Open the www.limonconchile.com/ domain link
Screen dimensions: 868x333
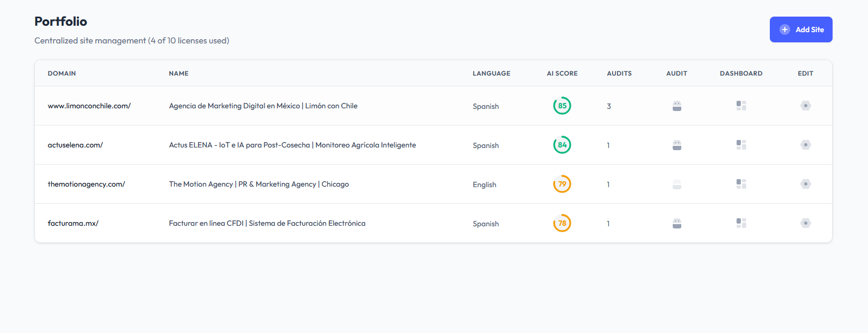pyautogui.click(x=89, y=106)
